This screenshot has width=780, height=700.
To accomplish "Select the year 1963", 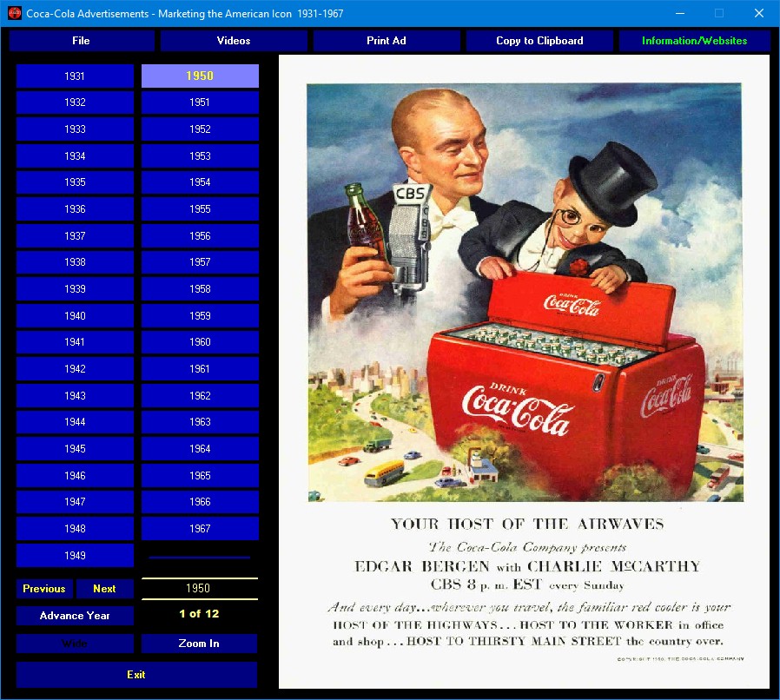I will 200,422.
